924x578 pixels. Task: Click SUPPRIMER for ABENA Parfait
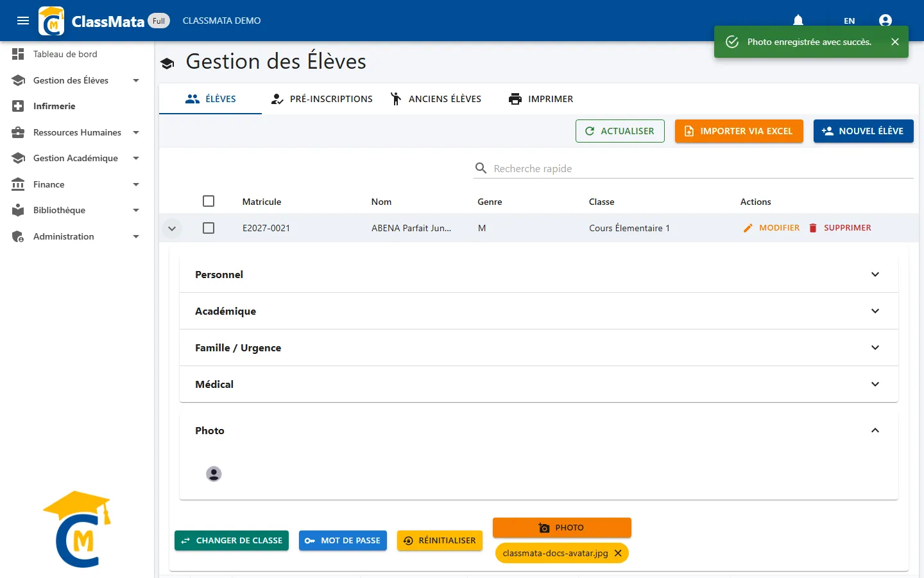840,228
